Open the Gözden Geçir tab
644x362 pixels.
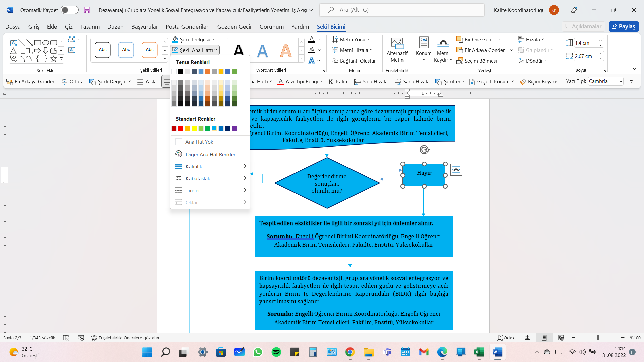coord(234,27)
